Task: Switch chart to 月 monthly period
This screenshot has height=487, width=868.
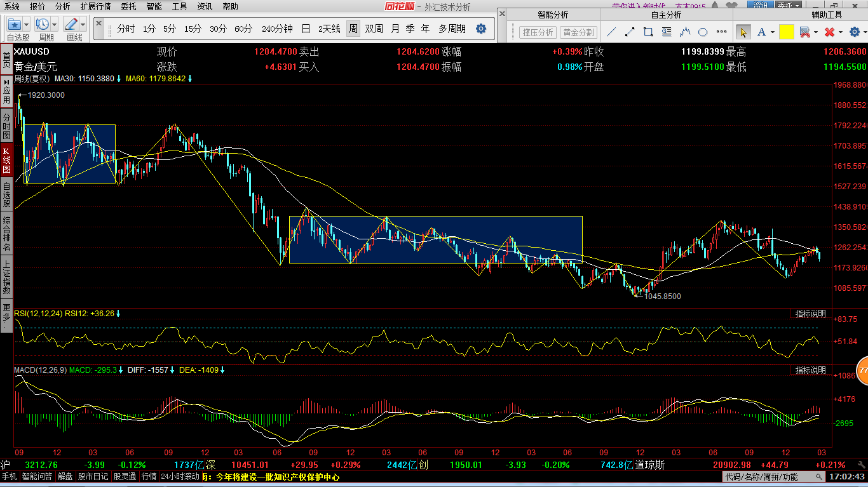Action: 395,29
